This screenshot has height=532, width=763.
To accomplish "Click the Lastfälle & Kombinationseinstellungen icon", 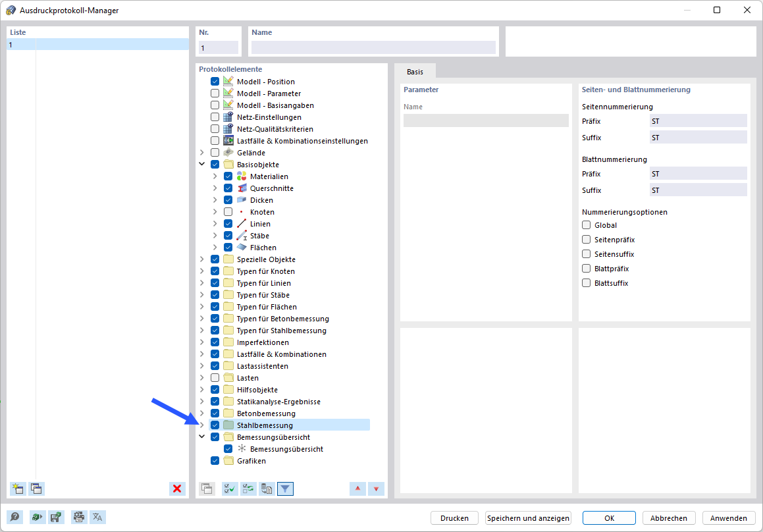I will 228,141.
